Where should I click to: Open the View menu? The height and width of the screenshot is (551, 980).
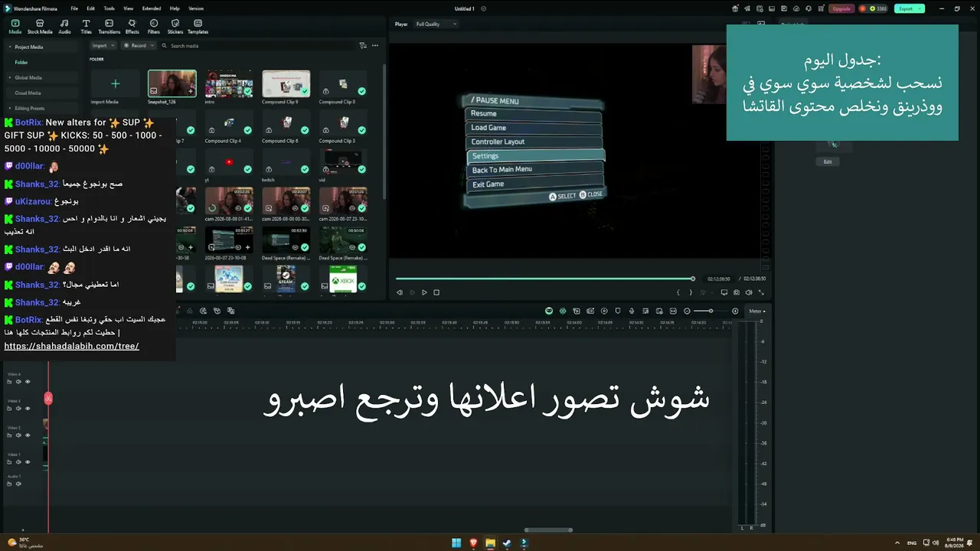128,8
